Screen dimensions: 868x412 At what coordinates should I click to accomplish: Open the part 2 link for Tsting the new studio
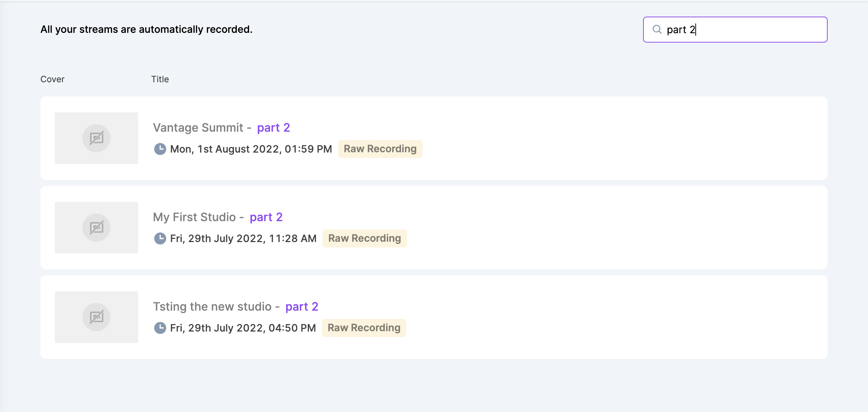coord(302,306)
